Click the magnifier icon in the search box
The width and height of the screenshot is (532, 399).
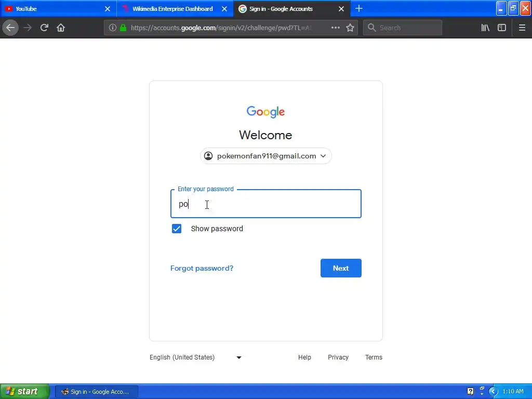click(372, 28)
